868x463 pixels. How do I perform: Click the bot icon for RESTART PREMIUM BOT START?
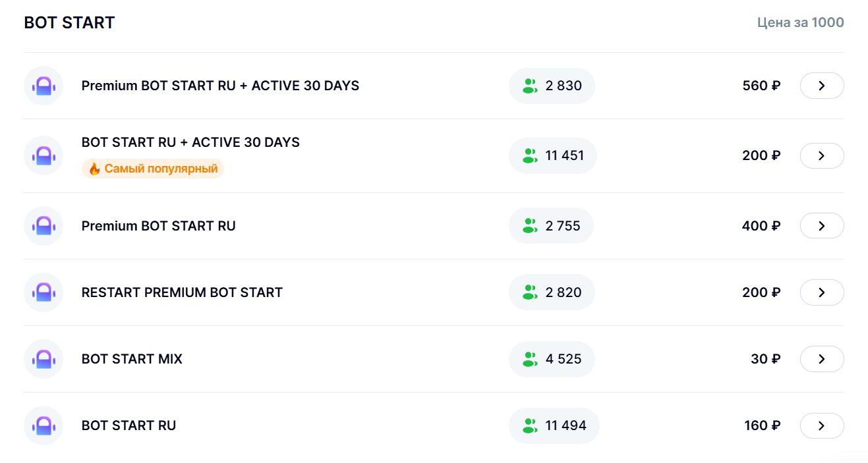[x=43, y=292]
